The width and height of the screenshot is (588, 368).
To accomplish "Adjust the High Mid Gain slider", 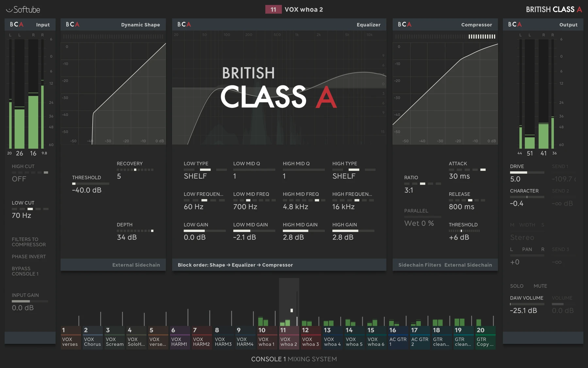I will 304,231.
